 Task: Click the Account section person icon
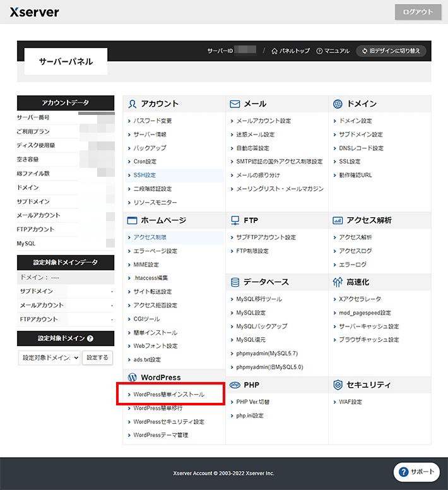pyautogui.click(x=133, y=104)
